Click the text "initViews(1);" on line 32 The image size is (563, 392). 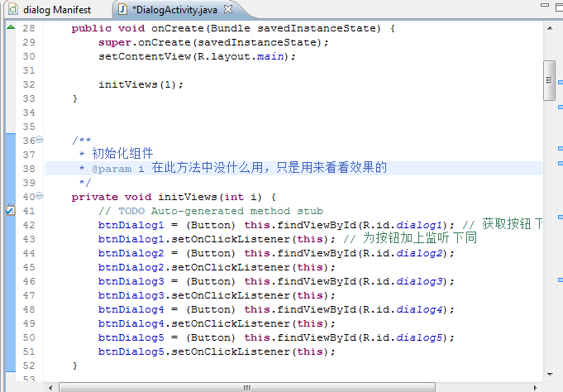coord(141,84)
